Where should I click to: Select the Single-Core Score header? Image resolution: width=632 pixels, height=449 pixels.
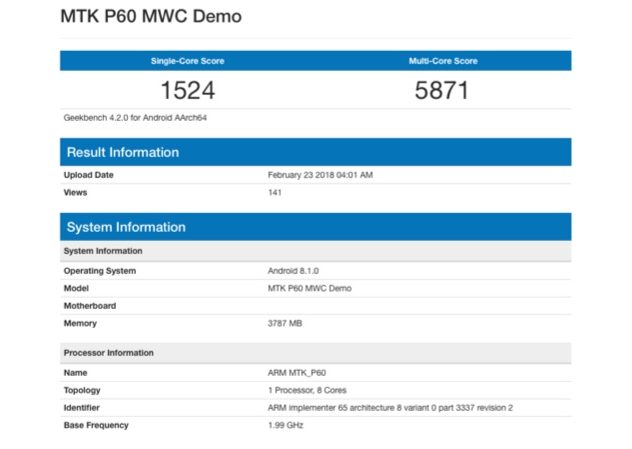pyautogui.click(x=187, y=61)
